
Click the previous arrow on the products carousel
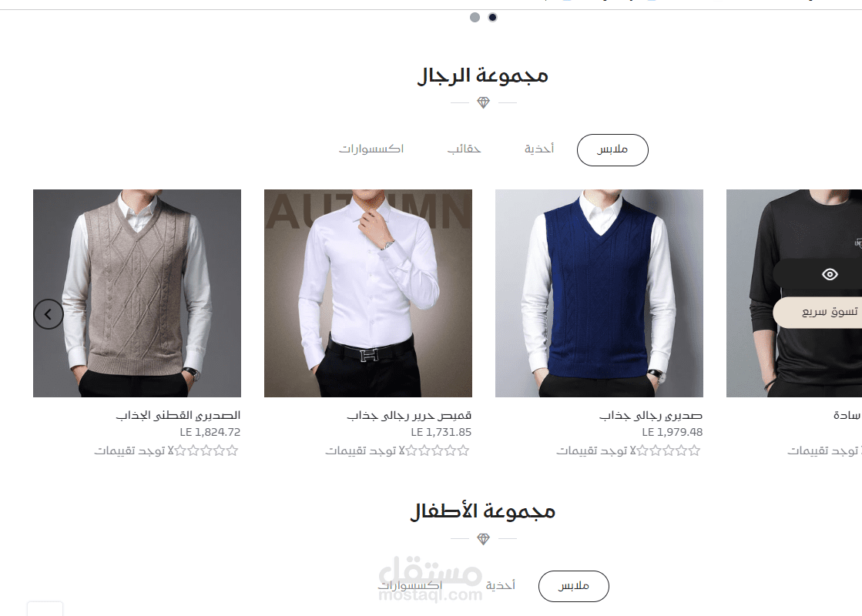(x=49, y=314)
